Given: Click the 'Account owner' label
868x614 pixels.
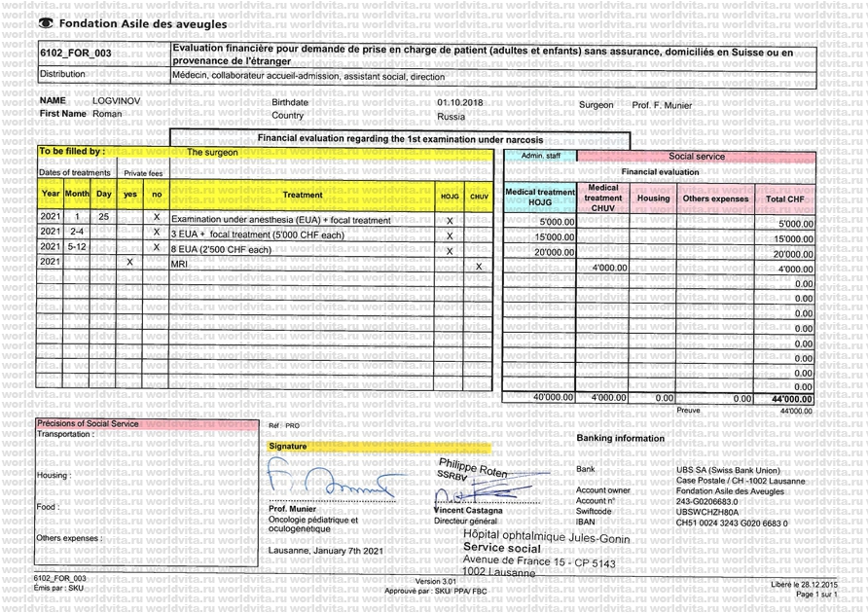Looking at the screenshot, I should click(x=603, y=490).
